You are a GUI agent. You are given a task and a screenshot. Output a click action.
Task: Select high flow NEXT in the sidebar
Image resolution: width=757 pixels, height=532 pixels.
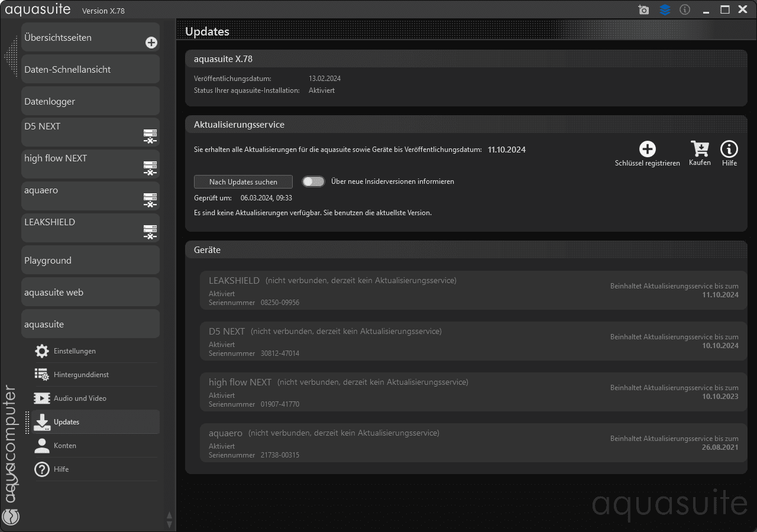click(x=90, y=164)
